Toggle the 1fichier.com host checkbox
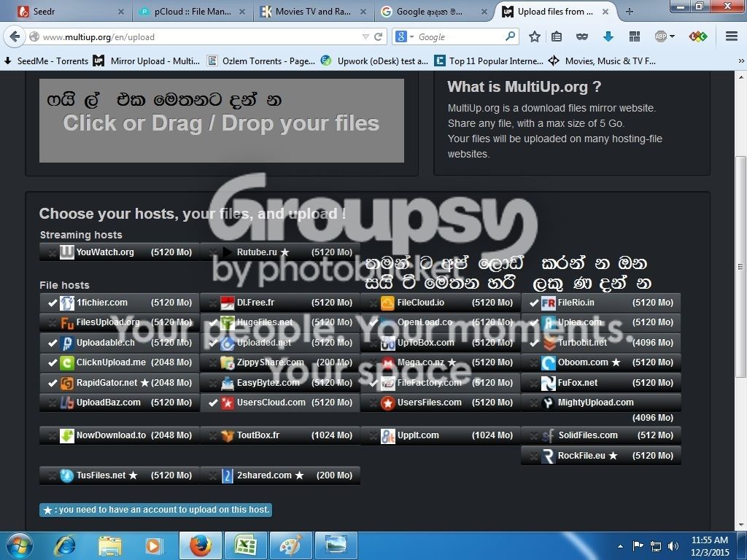The image size is (747, 560). [x=52, y=303]
